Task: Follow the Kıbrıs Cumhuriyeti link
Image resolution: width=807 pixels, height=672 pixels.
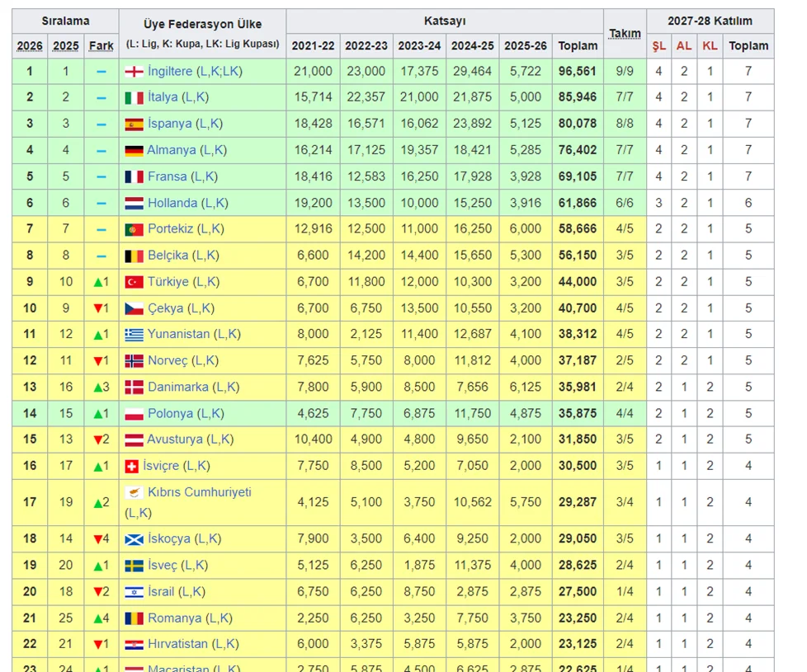Action: [x=199, y=492]
